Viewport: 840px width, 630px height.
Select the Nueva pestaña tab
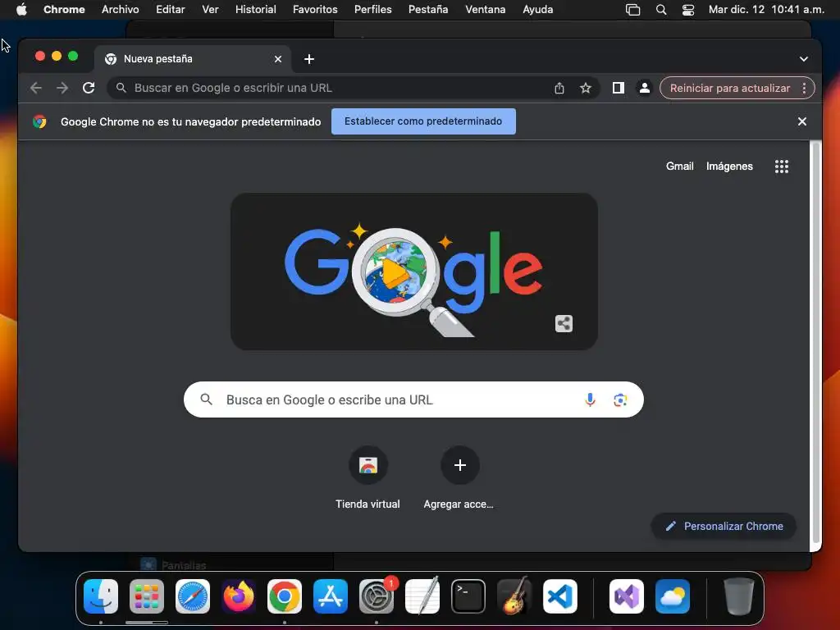[x=193, y=59]
